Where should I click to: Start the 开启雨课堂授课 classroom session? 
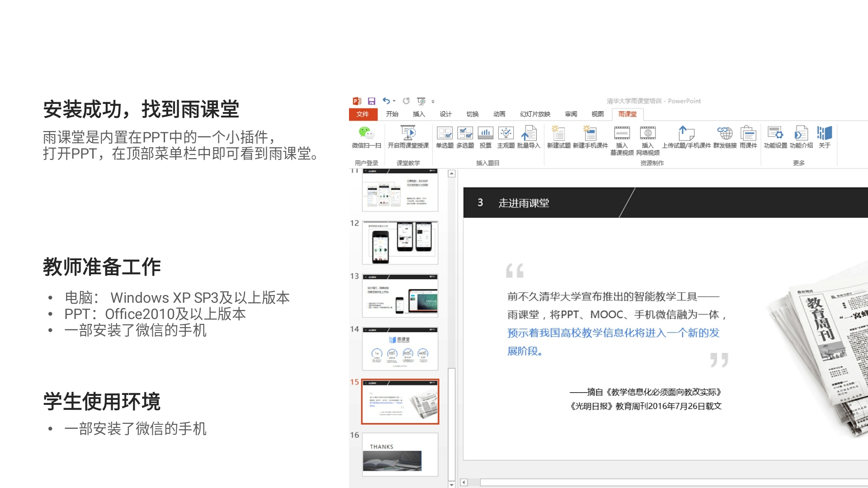pyautogui.click(x=408, y=137)
